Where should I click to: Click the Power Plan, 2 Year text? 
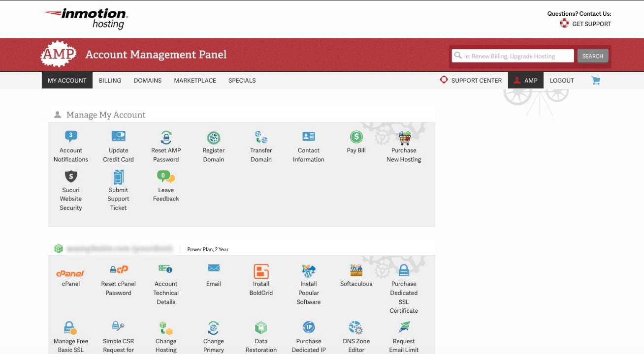pos(208,249)
